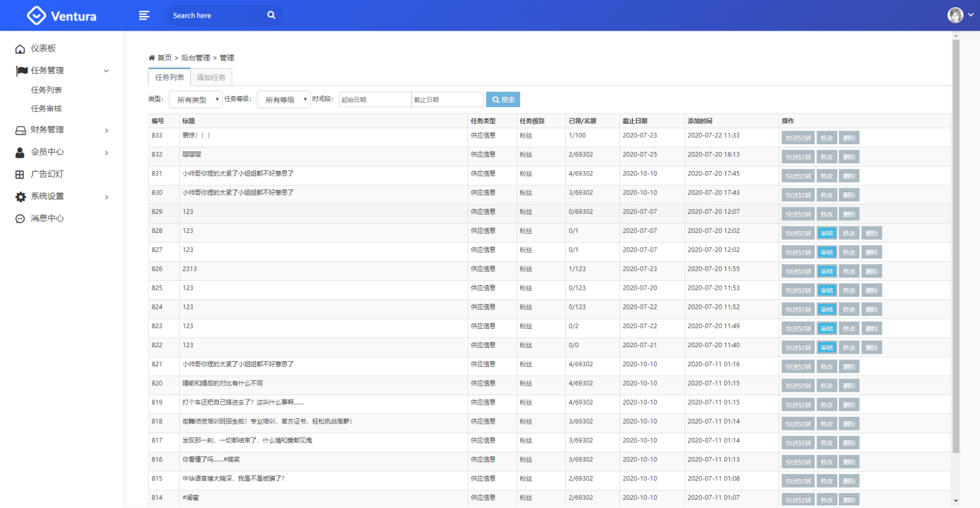This screenshot has height=508, width=980.
Task: Click the home icon in the breadcrumb
Action: [151, 57]
